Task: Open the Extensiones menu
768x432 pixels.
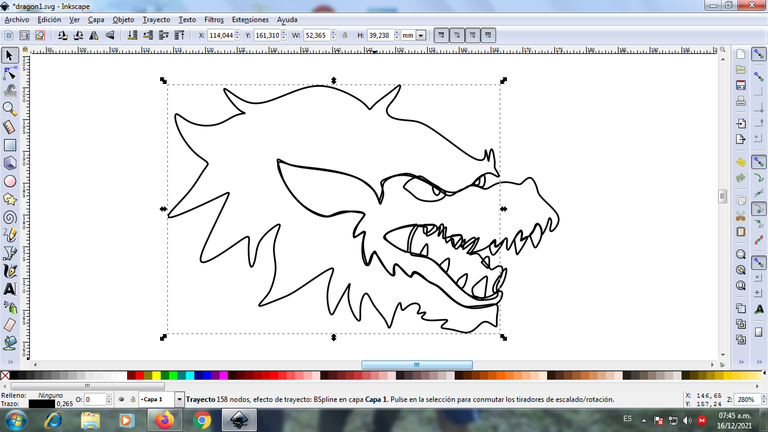Action: point(250,20)
